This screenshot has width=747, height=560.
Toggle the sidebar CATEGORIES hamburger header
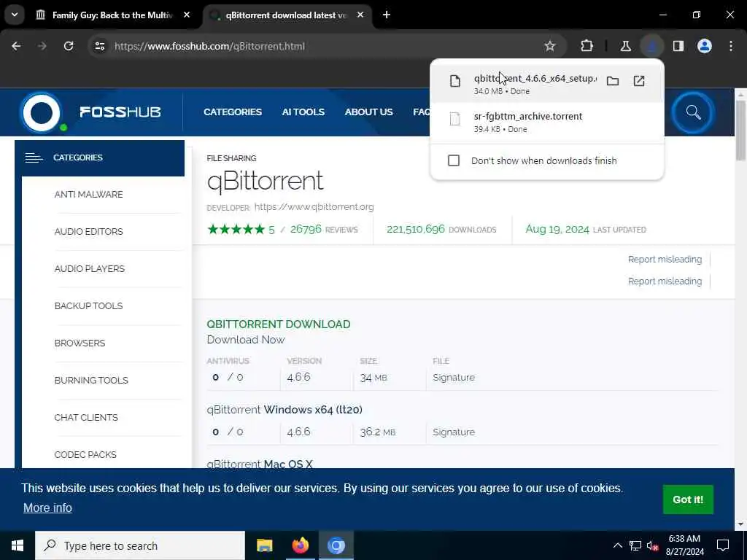[99, 157]
